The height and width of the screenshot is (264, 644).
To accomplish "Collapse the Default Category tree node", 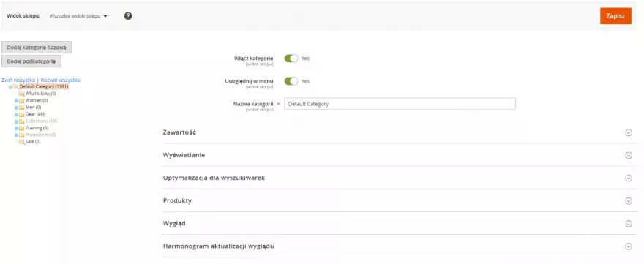I will [10, 87].
